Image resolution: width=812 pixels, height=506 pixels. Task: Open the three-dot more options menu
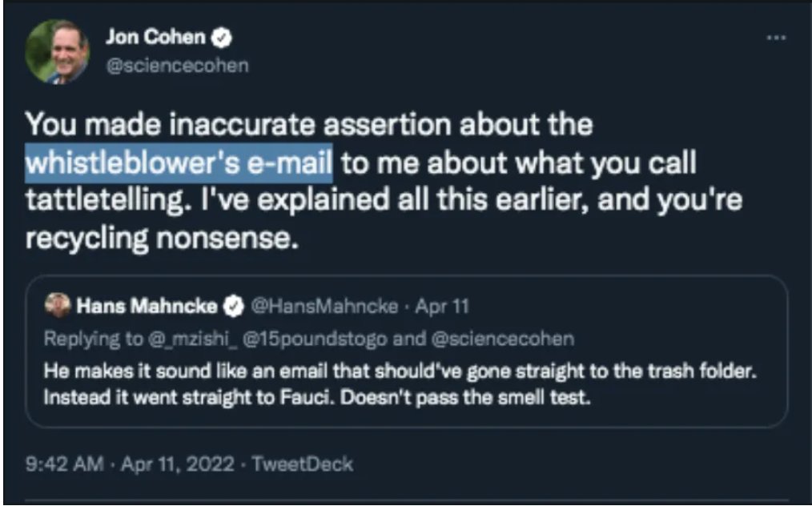tap(774, 38)
